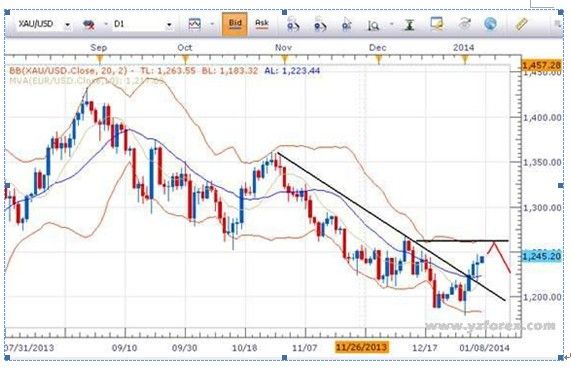571x368 pixels.
Task: Click the Sep timeline marker triangle
Action: tap(100, 59)
